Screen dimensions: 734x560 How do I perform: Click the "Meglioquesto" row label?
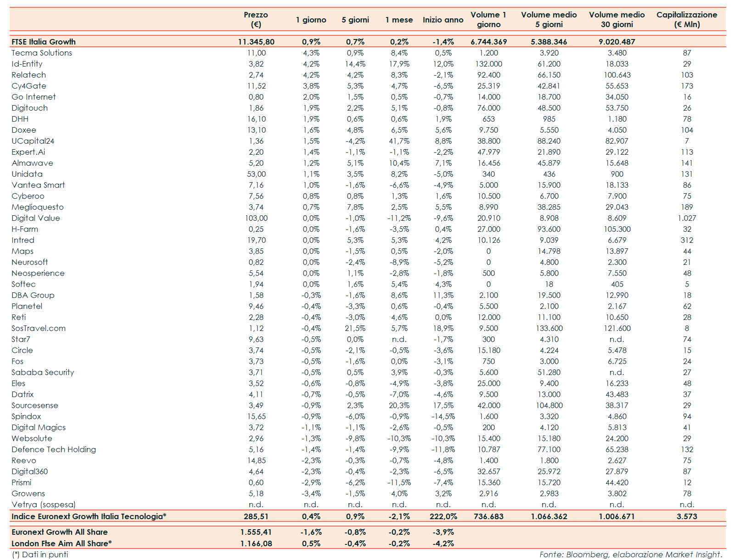[x=38, y=207]
